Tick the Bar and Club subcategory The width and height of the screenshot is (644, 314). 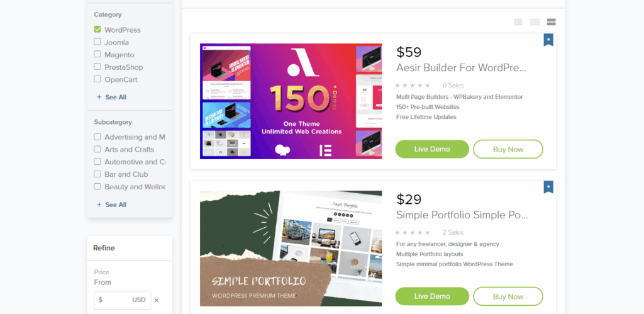coord(97,174)
